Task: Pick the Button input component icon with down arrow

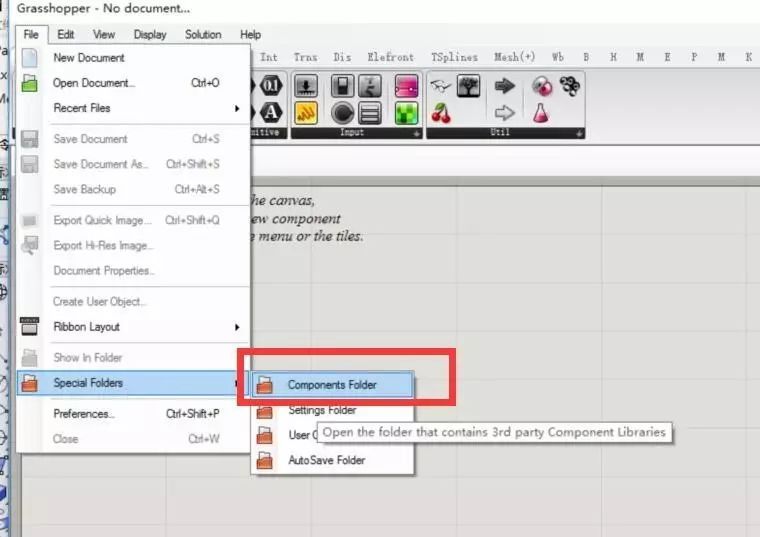Action: coord(306,86)
